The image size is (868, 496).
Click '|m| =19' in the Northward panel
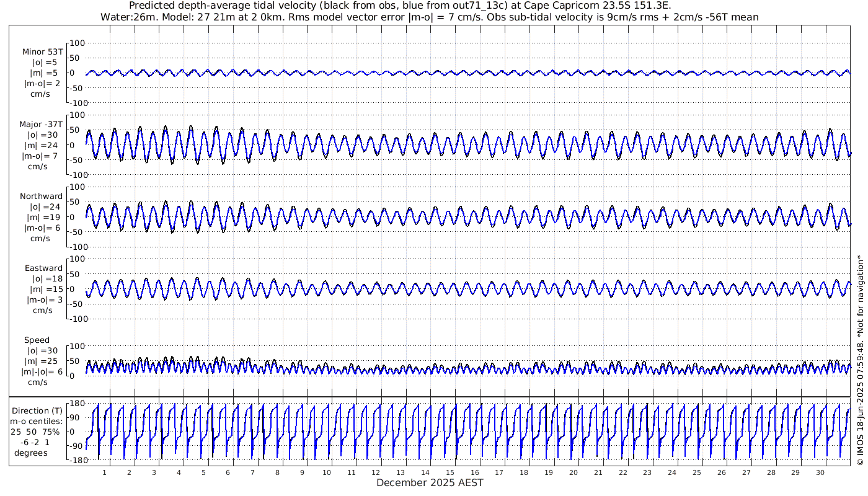coord(44,217)
